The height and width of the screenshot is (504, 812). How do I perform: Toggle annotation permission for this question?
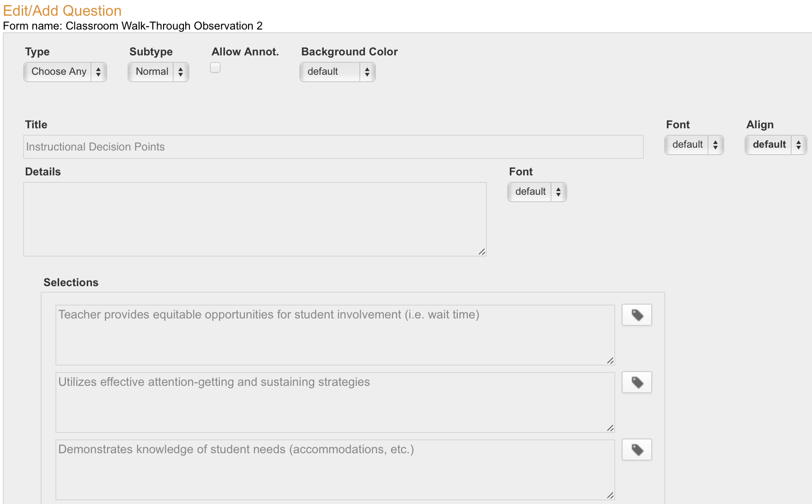[x=215, y=67]
